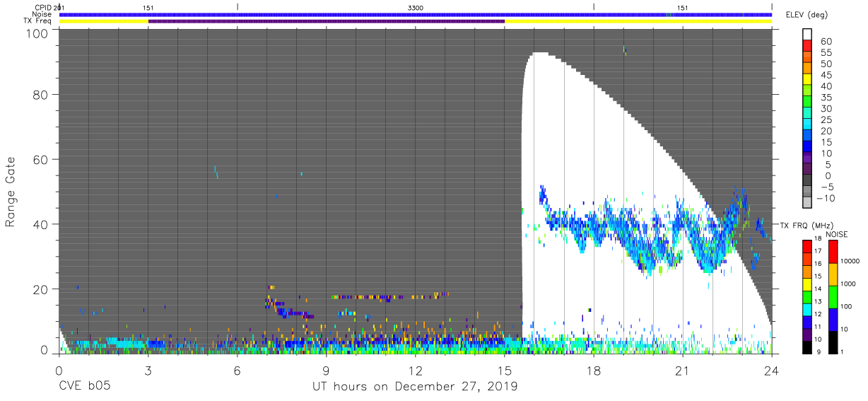The width and height of the screenshot is (868, 401).
Task: Click ELEV colorbar label -10
Action: [826, 199]
